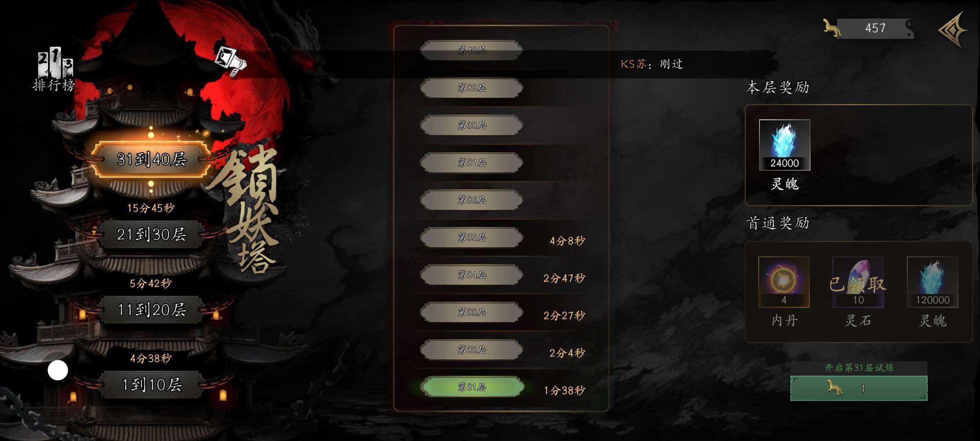
Task: Open the 排行榜 leaderboard icon
Action: 54,69
